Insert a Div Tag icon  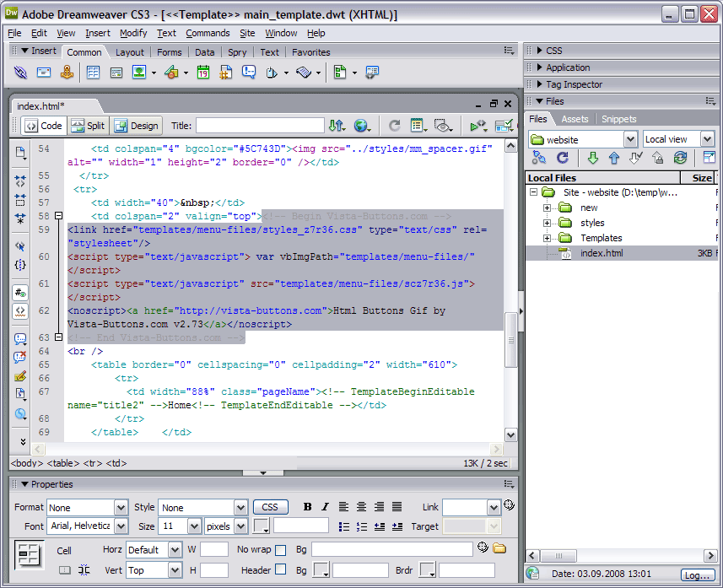tap(116, 73)
